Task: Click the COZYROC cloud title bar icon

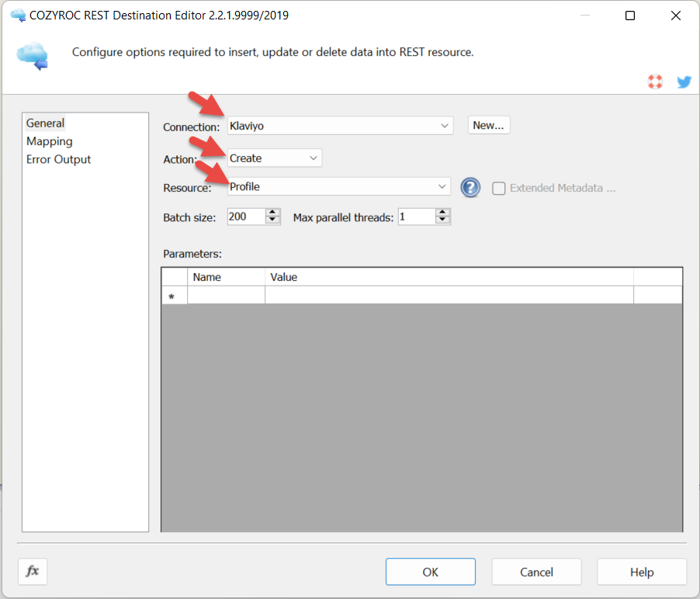Action: click(18, 16)
